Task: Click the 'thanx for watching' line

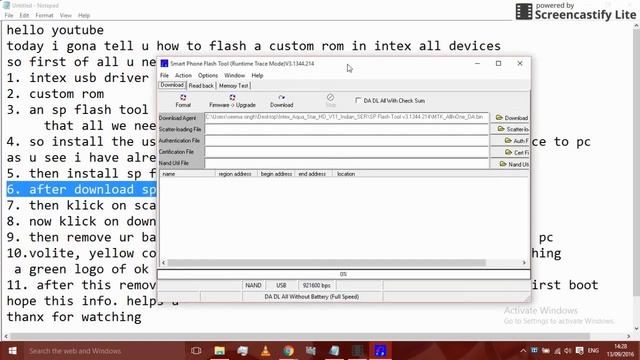Action: pos(74,317)
